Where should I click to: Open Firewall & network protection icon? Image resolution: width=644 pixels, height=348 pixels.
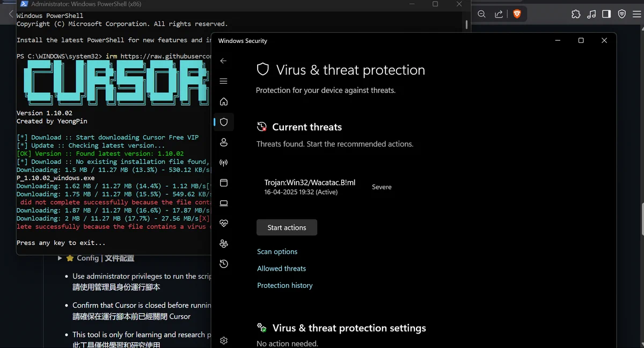click(224, 163)
